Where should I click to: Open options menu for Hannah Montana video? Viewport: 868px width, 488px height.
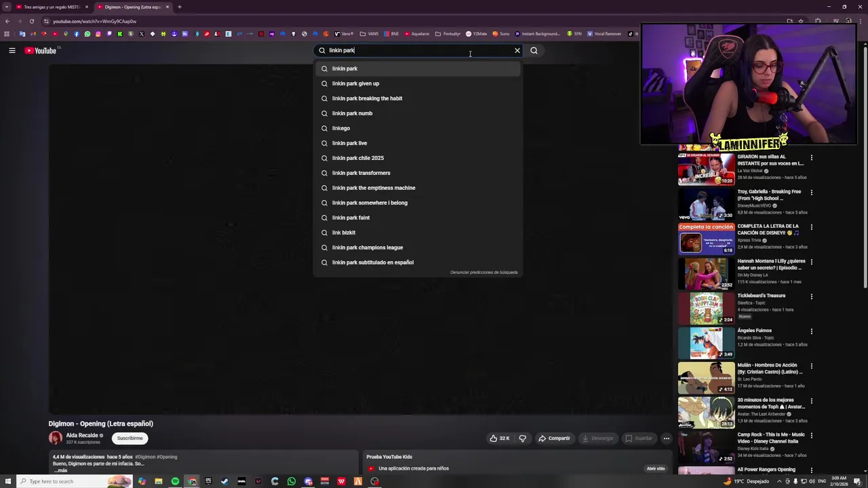click(x=811, y=262)
